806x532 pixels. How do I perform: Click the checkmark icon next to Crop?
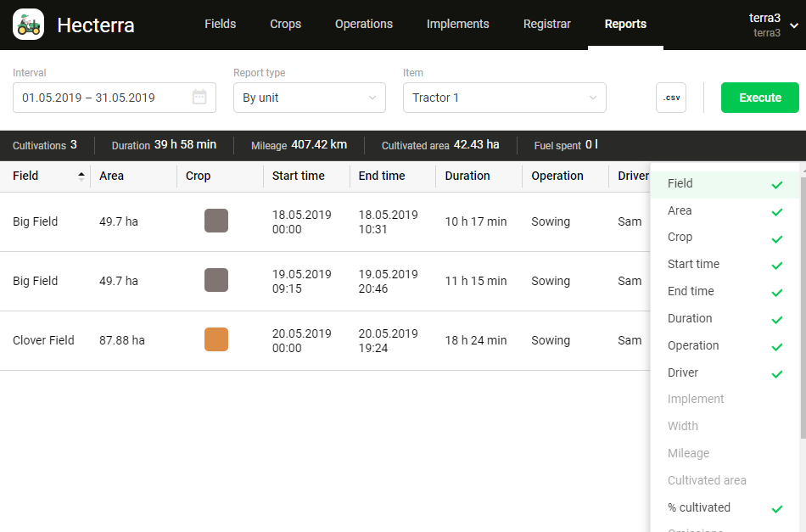pos(776,238)
